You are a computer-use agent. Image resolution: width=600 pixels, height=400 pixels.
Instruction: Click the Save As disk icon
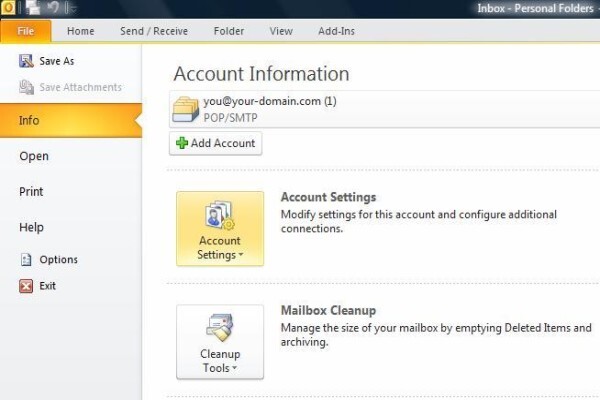point(26,61)
